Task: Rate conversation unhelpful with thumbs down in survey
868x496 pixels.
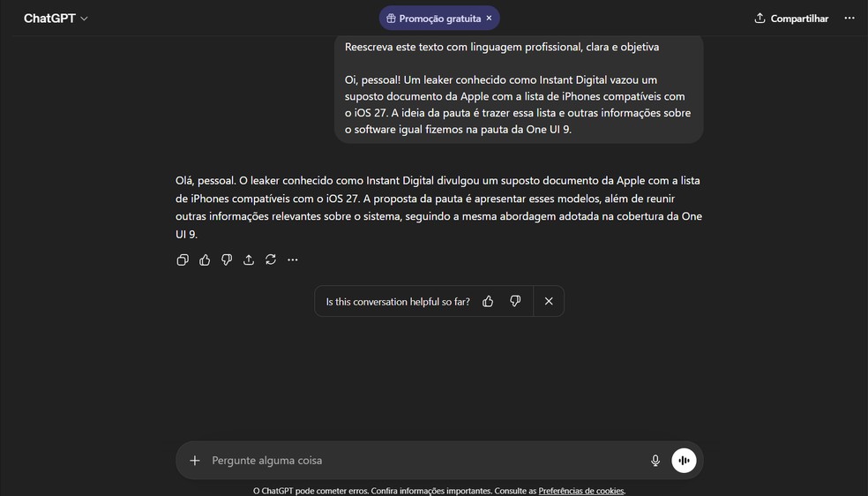Action: click(x=515, y=301)
